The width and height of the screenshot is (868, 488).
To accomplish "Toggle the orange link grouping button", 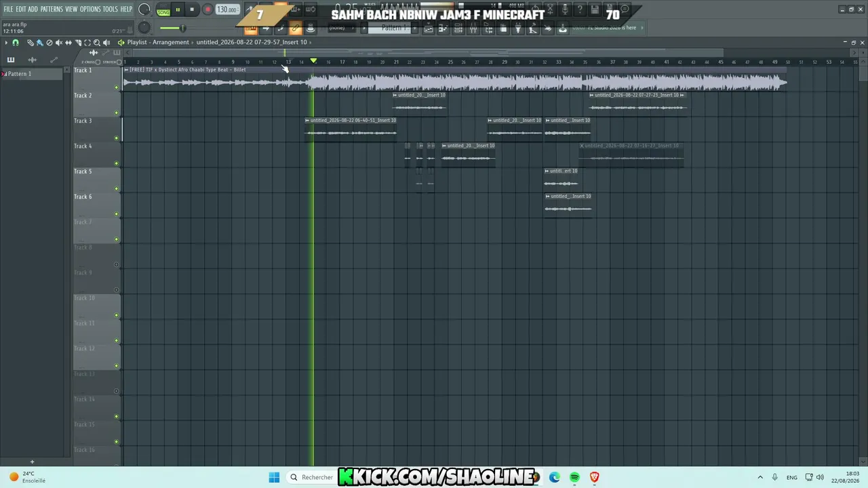I will point(295,28).
